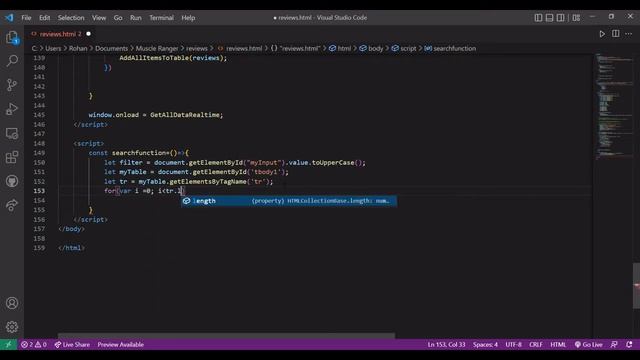Open the Extensions view
This screenshot has width=640, height=360.
[12, 157]
